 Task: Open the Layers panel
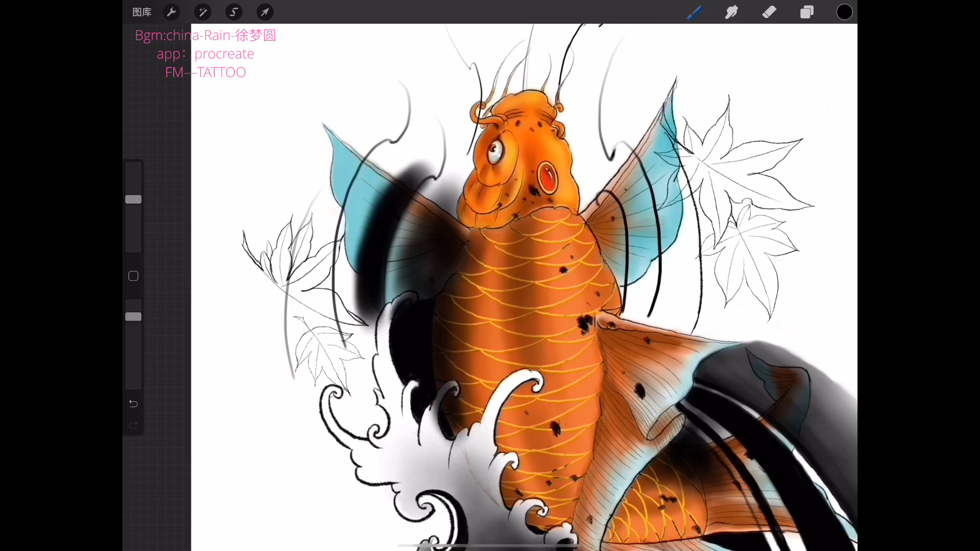[807, 12]
